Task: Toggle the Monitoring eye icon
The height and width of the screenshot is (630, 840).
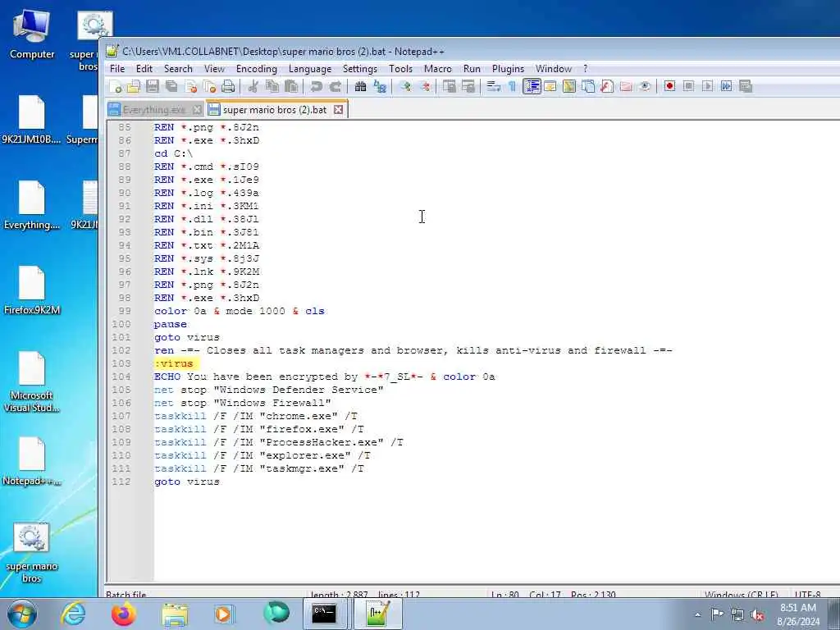Action: [x=645, y=86]
